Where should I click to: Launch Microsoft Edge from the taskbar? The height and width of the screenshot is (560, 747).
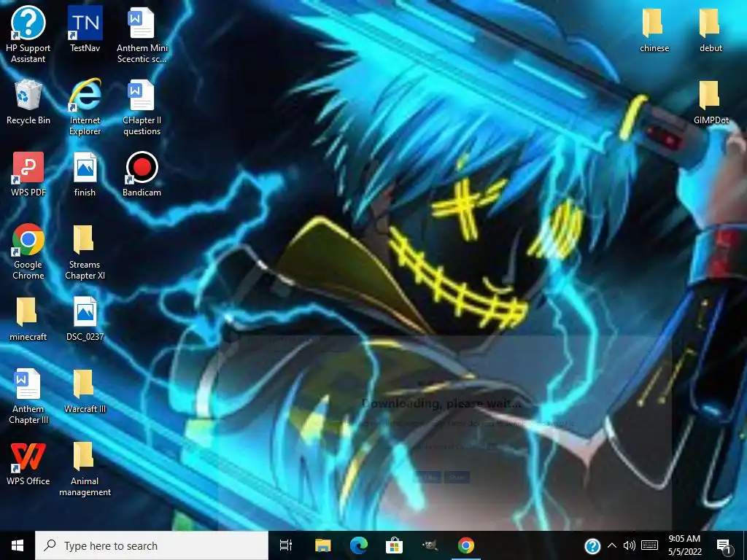pyautogui.click(x=359, y=545)
